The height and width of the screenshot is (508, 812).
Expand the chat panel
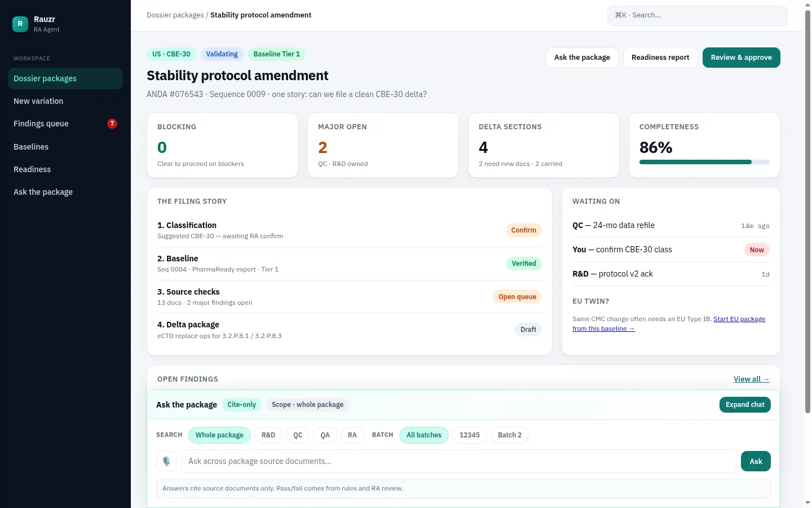pyautogui.click(x=745, y=405)
